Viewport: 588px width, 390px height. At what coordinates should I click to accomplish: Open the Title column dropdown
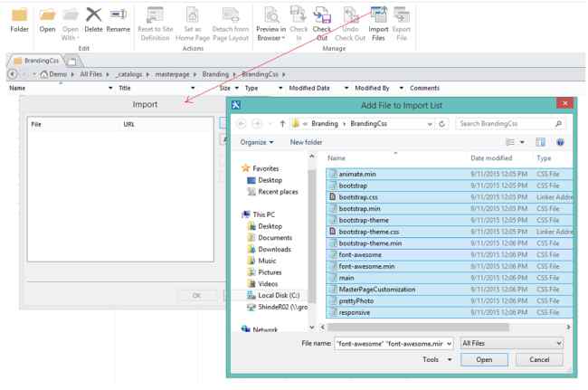tap(193, 88)
